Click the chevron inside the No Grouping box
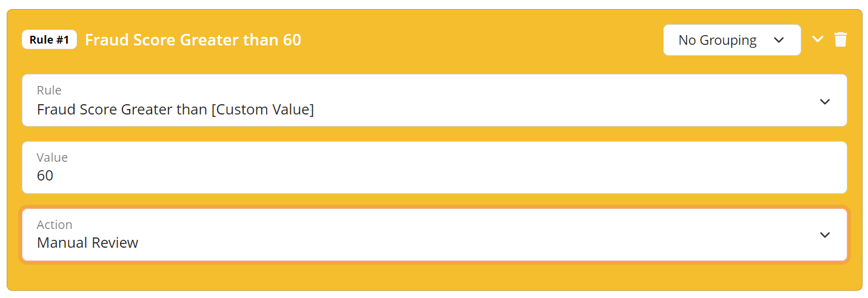Screen dimensions: 868x298 coord(780,40)
